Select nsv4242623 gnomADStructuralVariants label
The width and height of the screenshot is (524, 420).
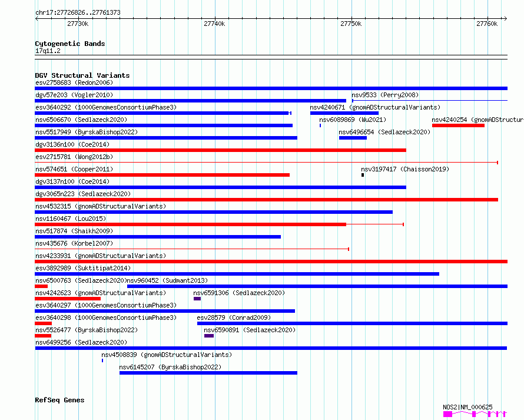tap(101, 293)
